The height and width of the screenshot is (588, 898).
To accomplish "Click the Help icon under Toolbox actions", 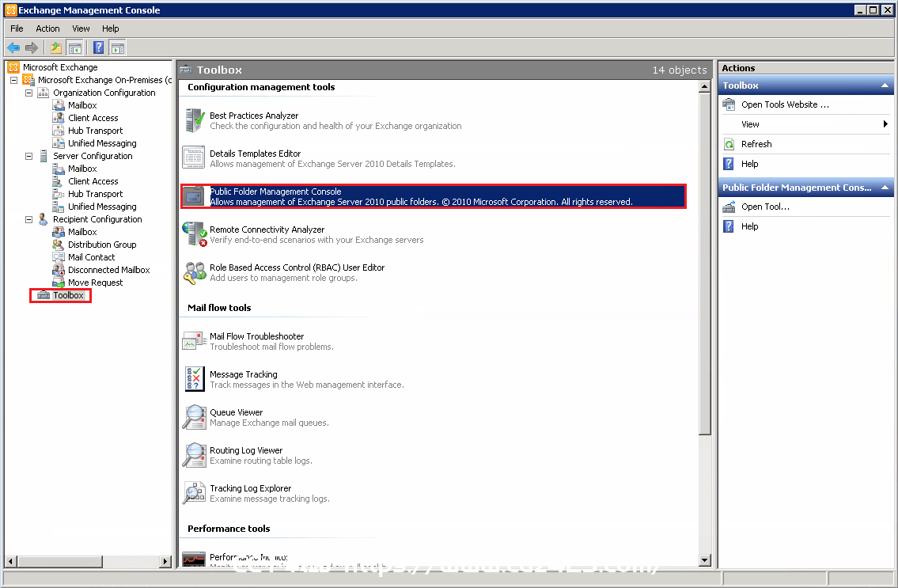I will pos(729,164).
